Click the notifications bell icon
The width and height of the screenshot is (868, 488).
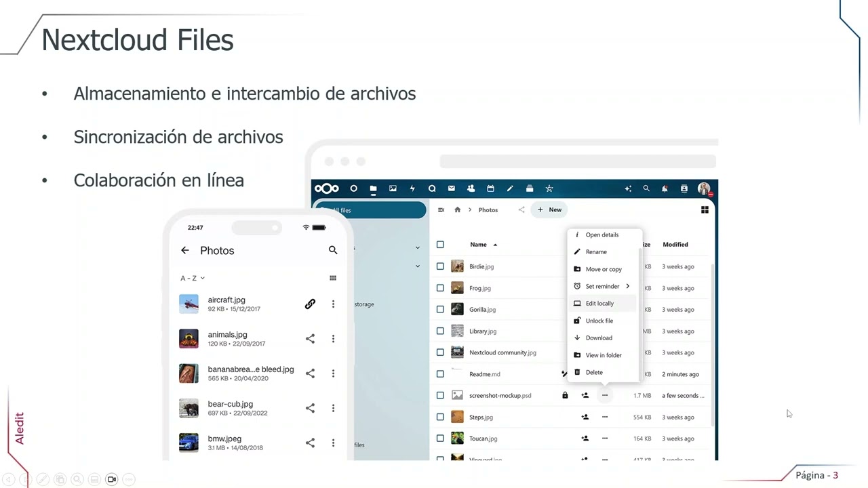pyautogui.click(x=665, y=189)
